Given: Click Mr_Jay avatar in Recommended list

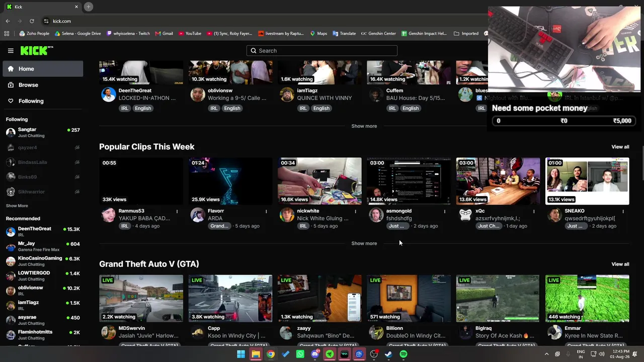Looking at the screenshot, I should coord(11,246).
